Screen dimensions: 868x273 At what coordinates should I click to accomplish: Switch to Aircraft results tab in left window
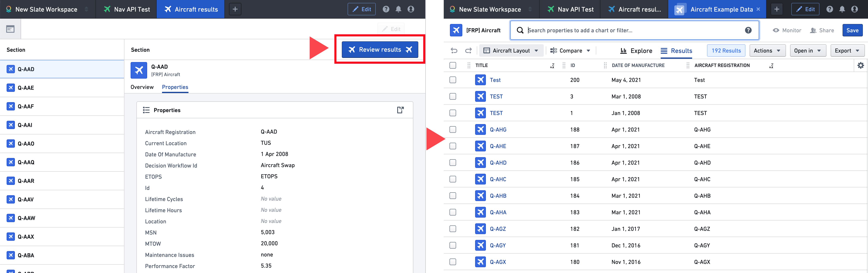tap(191, 9)
